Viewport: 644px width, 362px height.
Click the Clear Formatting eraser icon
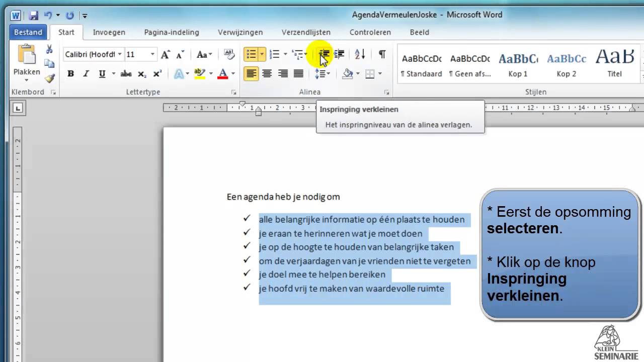[x=229, y=54]
